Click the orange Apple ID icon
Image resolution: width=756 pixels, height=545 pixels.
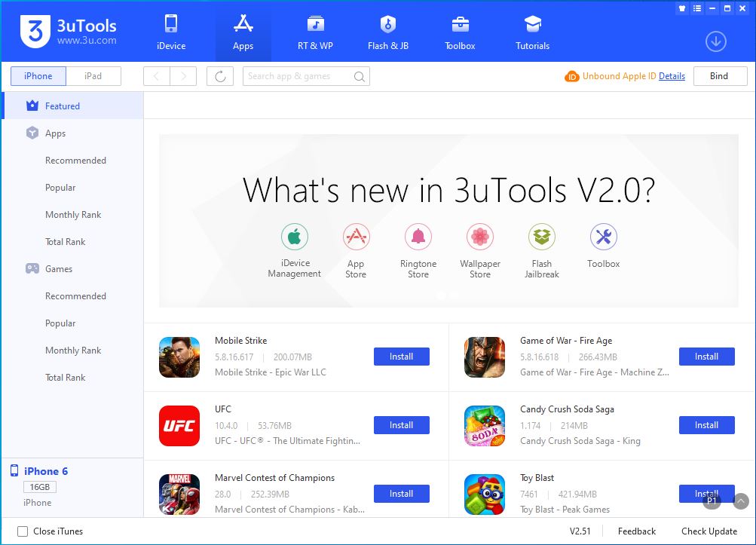(x=572, y=76)
